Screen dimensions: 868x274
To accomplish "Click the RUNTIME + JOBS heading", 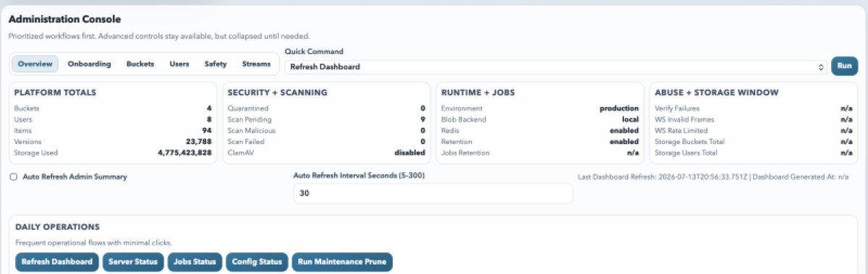I will [x=478, y=93].
